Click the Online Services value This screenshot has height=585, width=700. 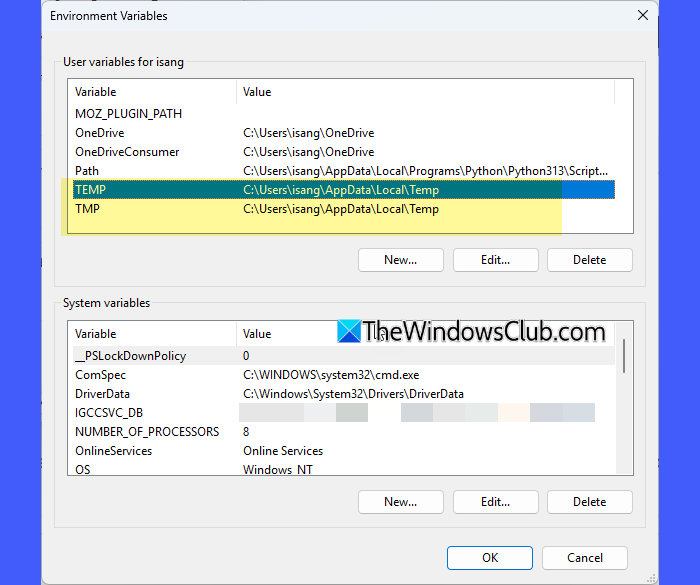coord(283,451)
